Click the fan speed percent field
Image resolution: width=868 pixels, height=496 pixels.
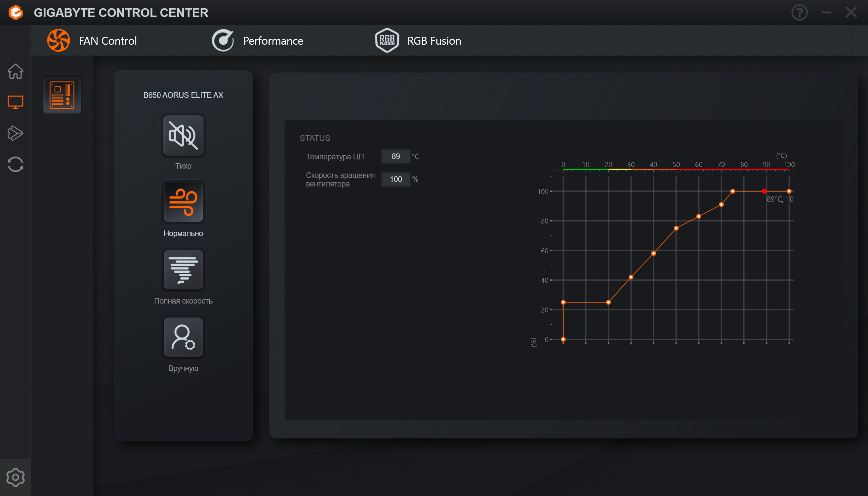tap(395, 179)
